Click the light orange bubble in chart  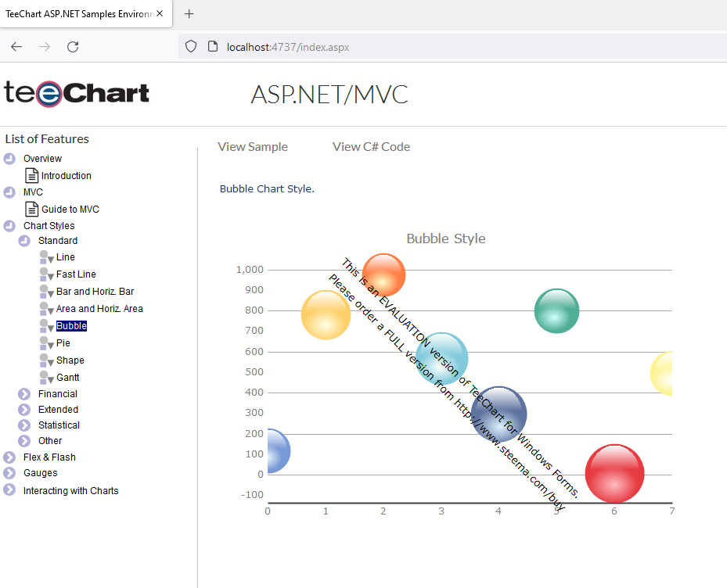click(x=326, y=315)
